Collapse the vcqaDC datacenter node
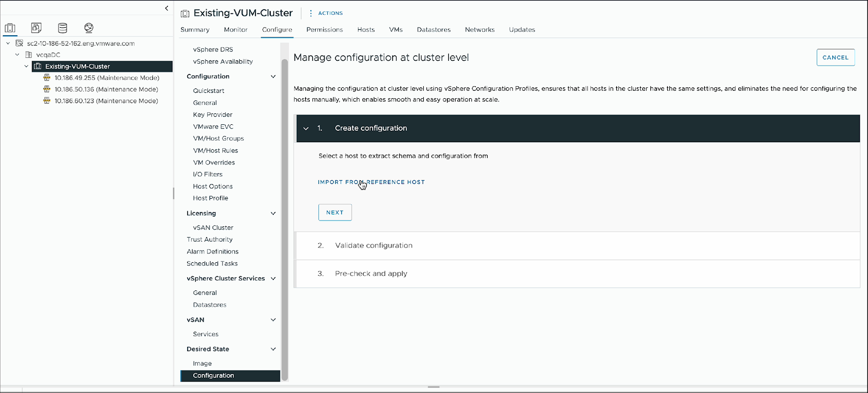This screenshot has width=868, height=393. [17, 55]
